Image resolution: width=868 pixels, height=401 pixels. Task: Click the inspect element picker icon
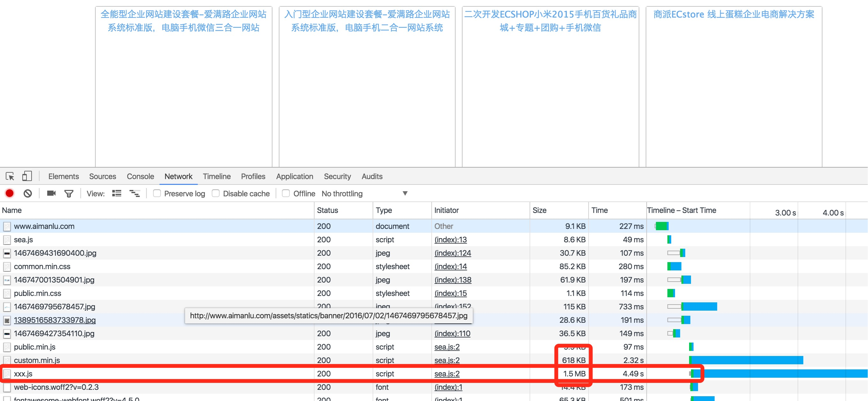(x=10, y=176)
